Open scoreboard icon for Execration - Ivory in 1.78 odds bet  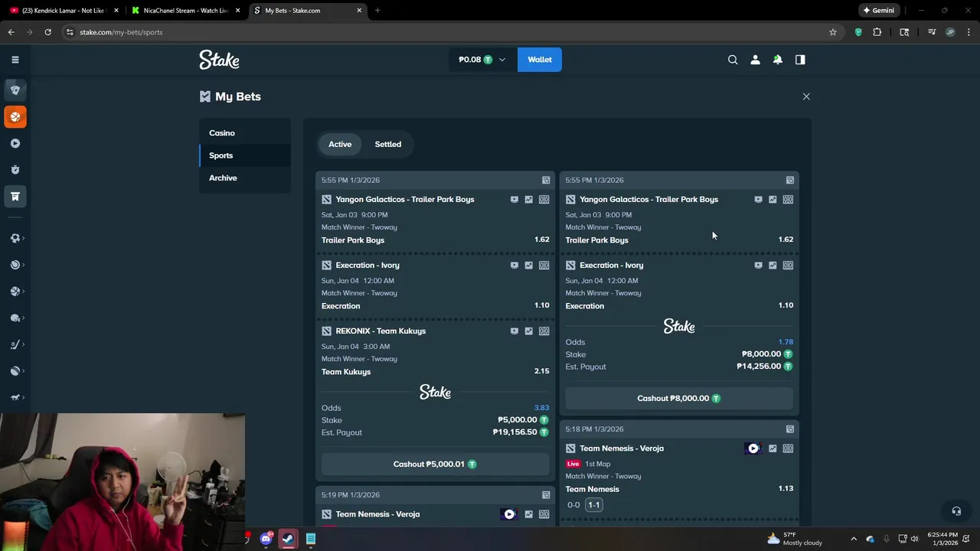tap(788, 266)
